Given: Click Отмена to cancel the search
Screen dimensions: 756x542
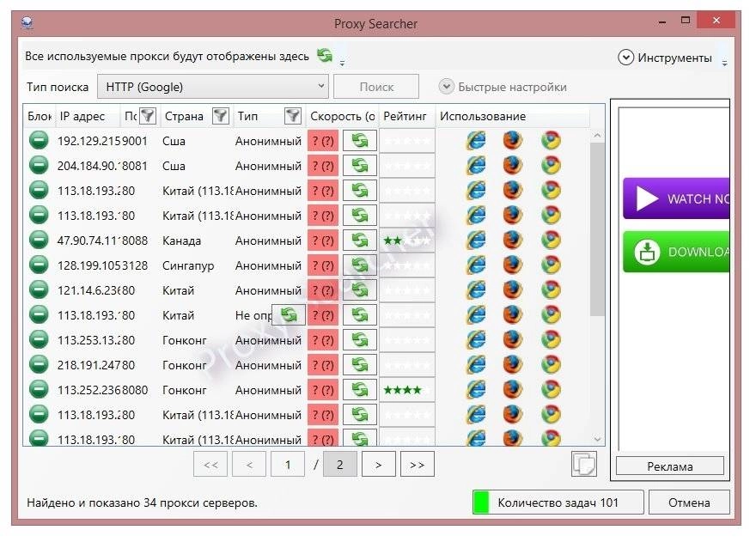Looking at the screenshot, I should click(x=688, y=502).
